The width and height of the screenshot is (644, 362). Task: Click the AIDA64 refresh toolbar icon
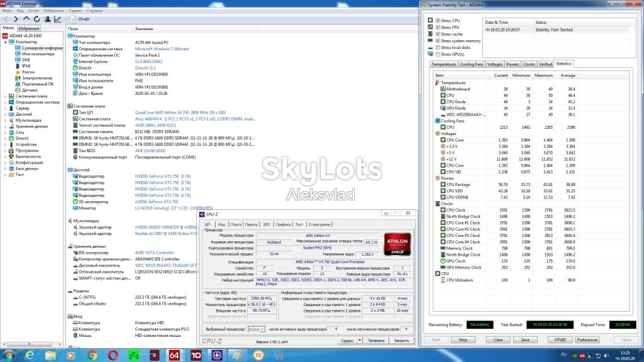[x=37, y=19]
